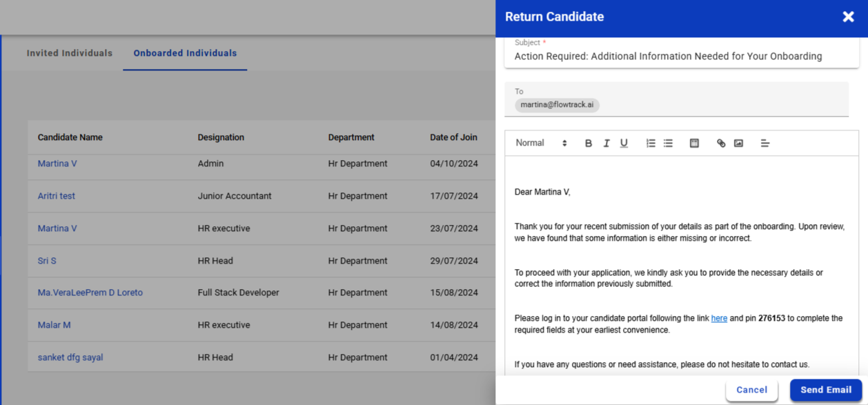Viewport: 868px width, 405px height.
Task: Insert a bulleted list in the email
Action: pyautogui.click(x=668, y=144)
